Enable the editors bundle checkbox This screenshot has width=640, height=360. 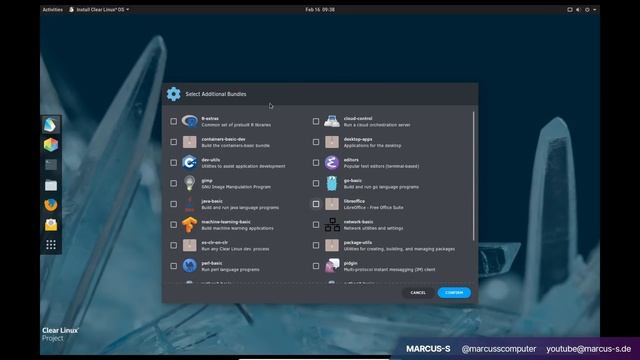316,162
